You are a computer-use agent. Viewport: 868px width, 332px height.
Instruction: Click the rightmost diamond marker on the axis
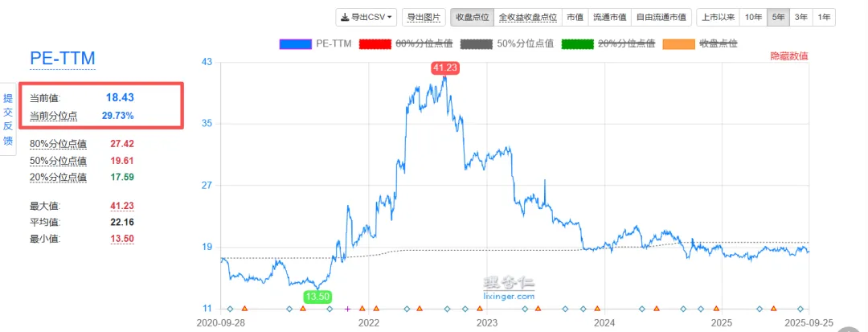point(800,309)
